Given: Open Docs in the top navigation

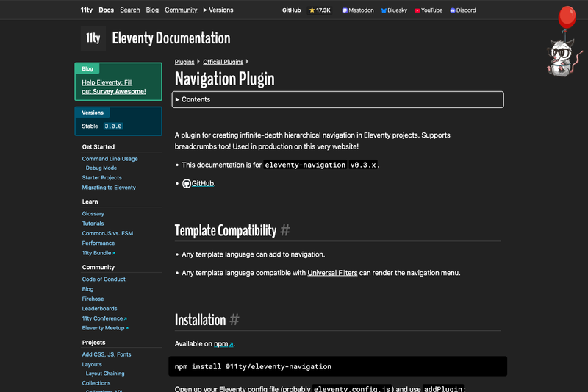Looking at the screenshot, I should click(106, 10).
